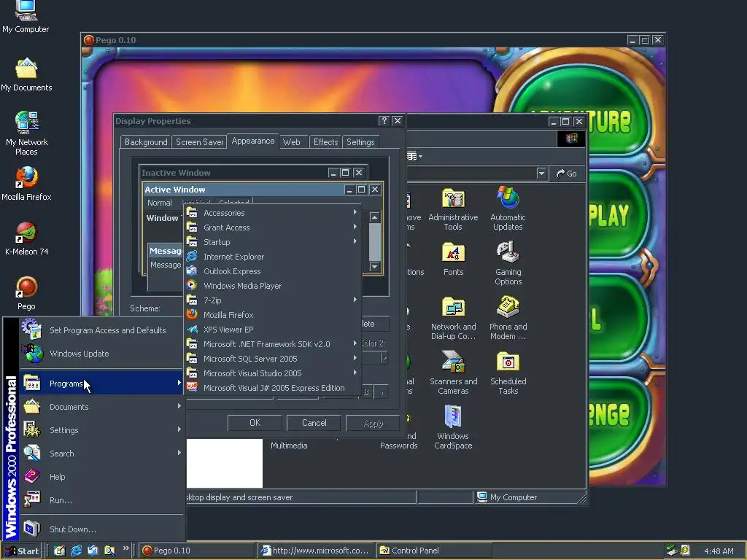The height and width of the screenshot is (560, 747).
Task: Open My Documents desktop icon
Action: pyautogui.click(x=26, y=75)
